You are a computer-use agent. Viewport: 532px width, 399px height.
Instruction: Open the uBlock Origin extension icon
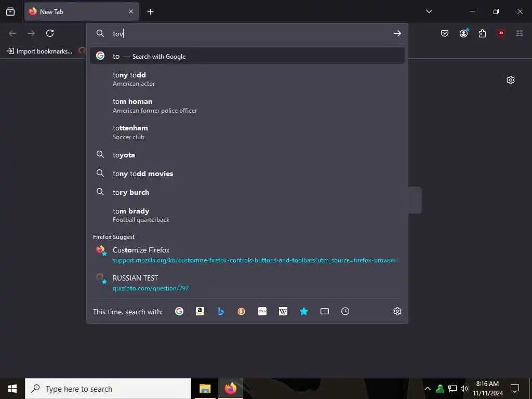coord(501,33)
